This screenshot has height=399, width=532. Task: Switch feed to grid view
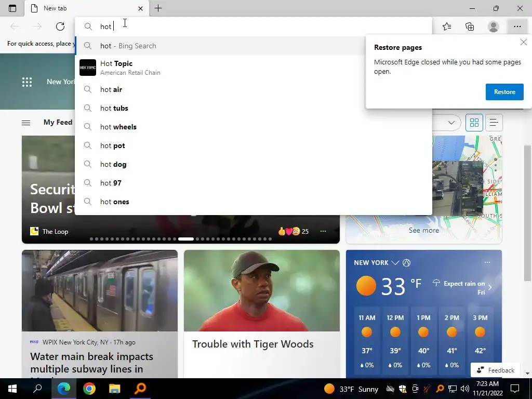(x=474, y=123)
